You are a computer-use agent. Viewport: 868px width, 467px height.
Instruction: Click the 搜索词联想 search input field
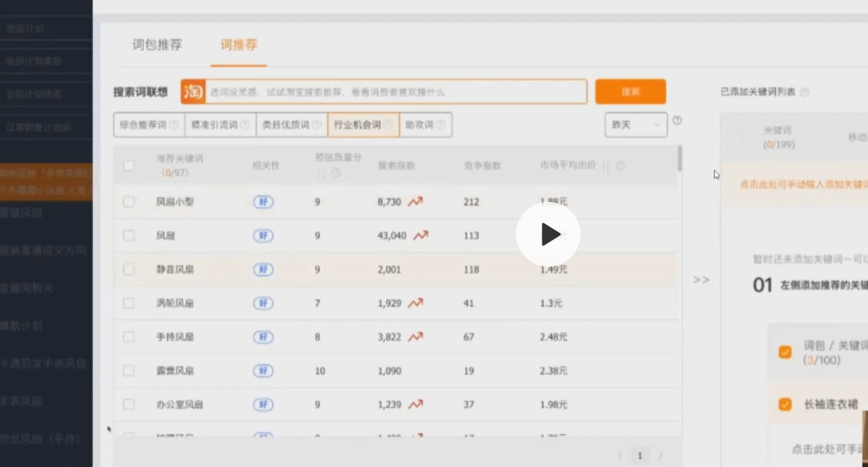pos(396,92)
